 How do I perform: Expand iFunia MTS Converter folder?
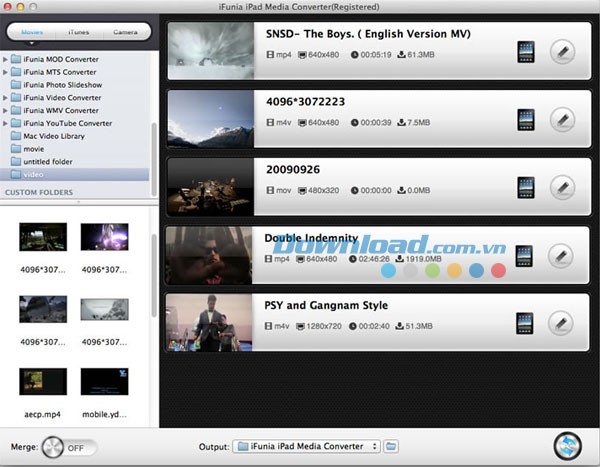(x=5, y=72)
